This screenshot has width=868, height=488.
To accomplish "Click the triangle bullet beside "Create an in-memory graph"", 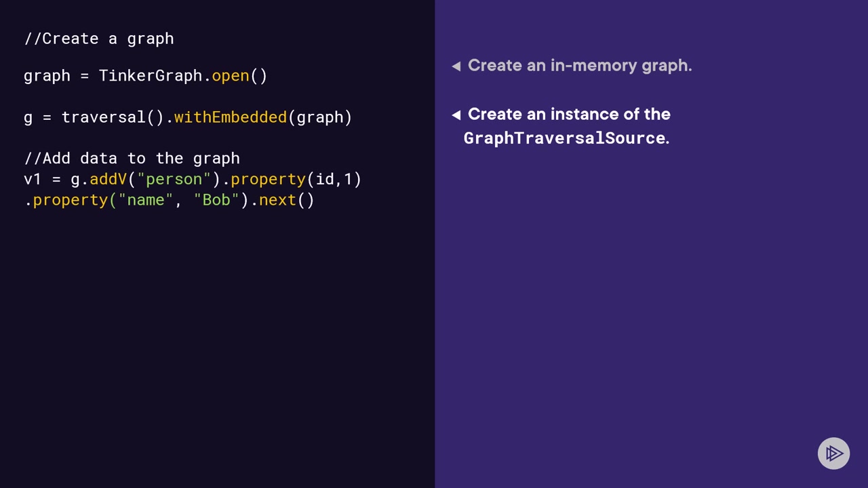I will pyautogui.click(x=456, y=66).
